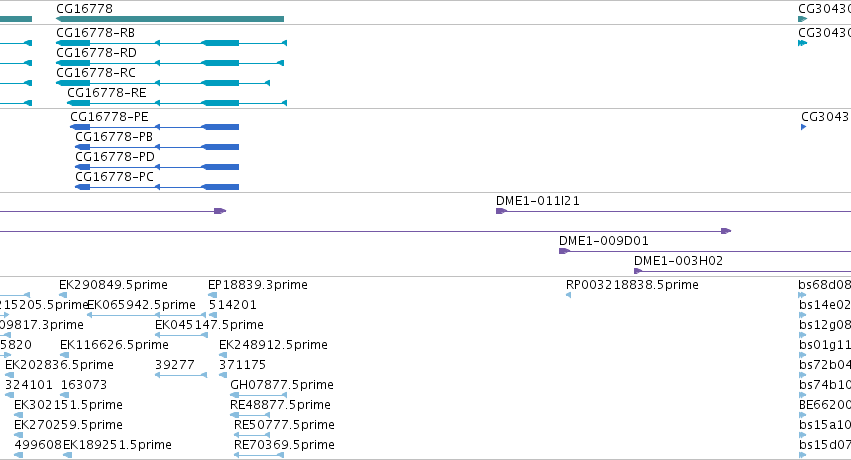Viewport: 851px width, 460px height.
Task: Select the CG16778 gene label
Action: tap(85, 9)
